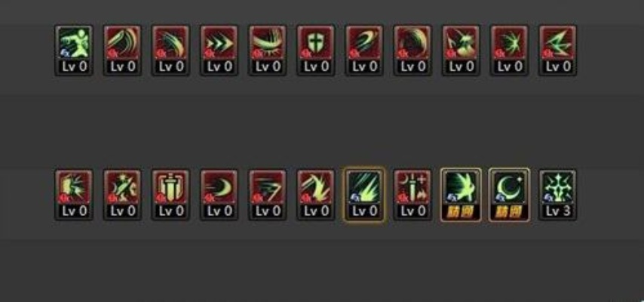Select the moon, sword and flame skill
Viewport: 644px width, 302px height.
tap(412, 195)
